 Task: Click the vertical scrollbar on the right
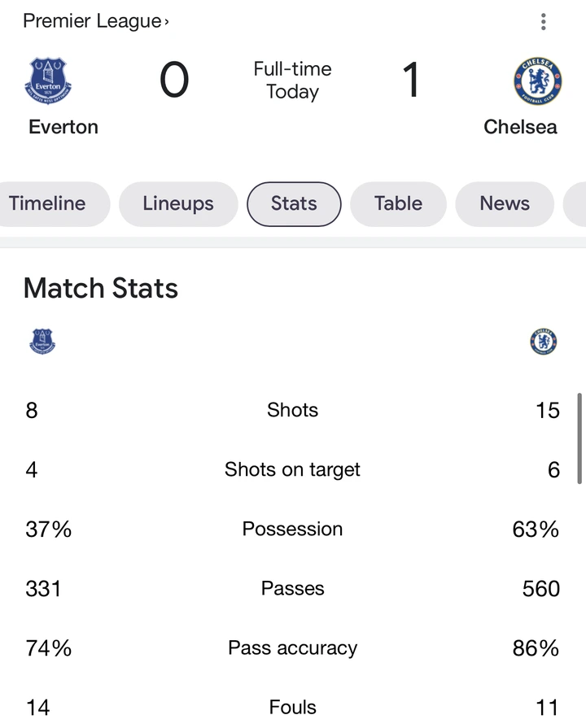pyautogui.click(x=579, y=439)
